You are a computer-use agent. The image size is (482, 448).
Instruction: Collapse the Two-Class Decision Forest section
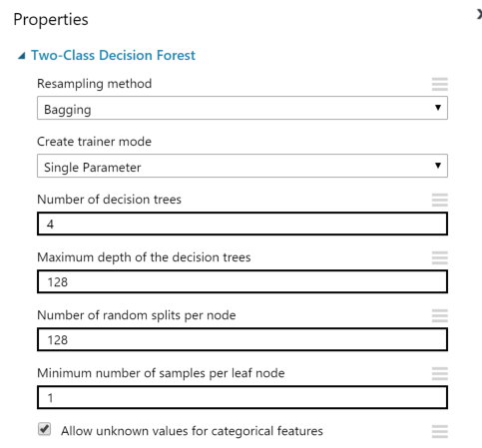pos(22,56)
